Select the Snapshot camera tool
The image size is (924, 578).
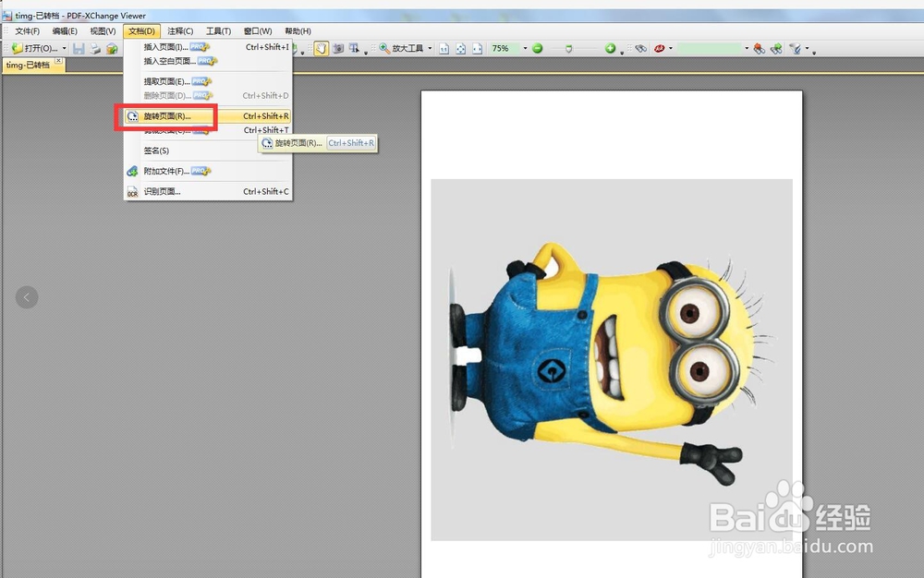337,48
